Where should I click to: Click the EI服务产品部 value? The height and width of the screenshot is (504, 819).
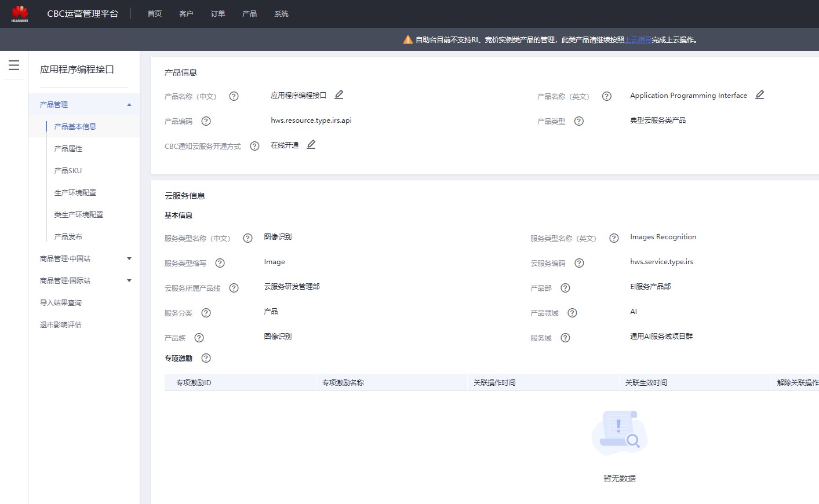tap(650, 287)
